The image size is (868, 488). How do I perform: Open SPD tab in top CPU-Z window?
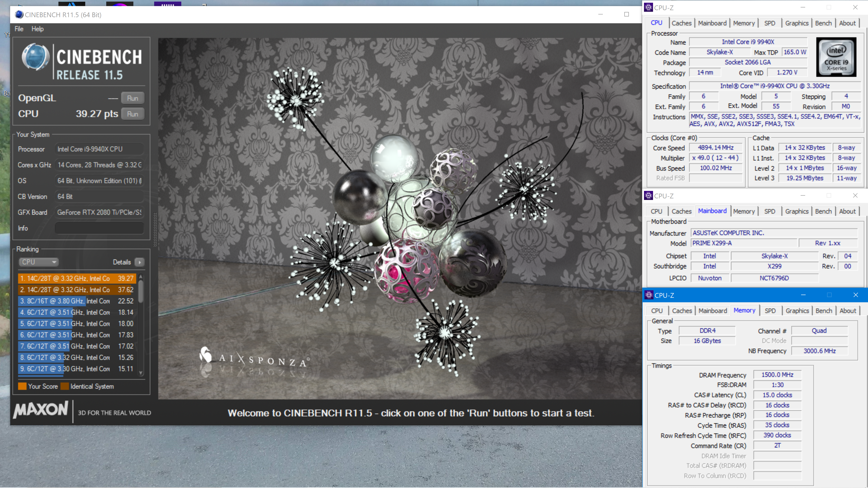770,23
